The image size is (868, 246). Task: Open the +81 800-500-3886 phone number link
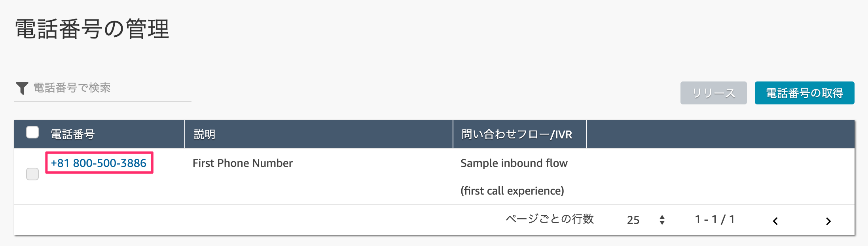pos(99,163)
